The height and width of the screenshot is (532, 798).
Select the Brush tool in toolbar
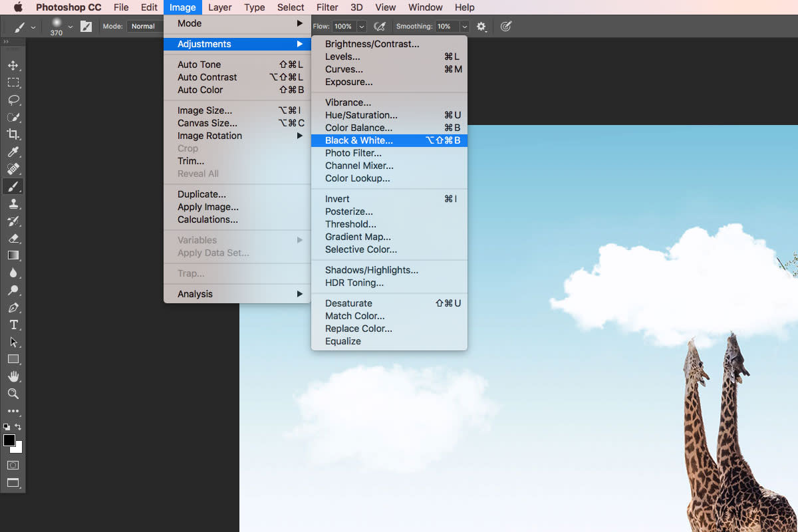(x=13, y=186)
